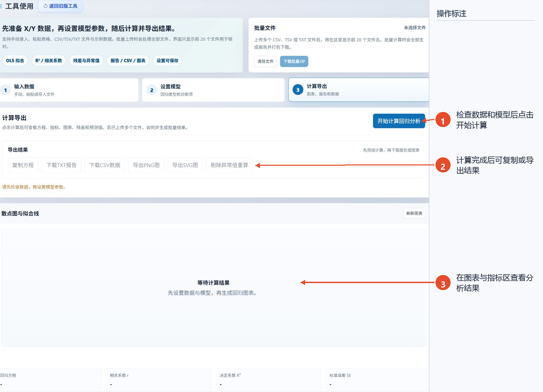Screen dimensions: 543x392
Task: Go to step 2 设置模型 tab
Action: pos(213,90)
